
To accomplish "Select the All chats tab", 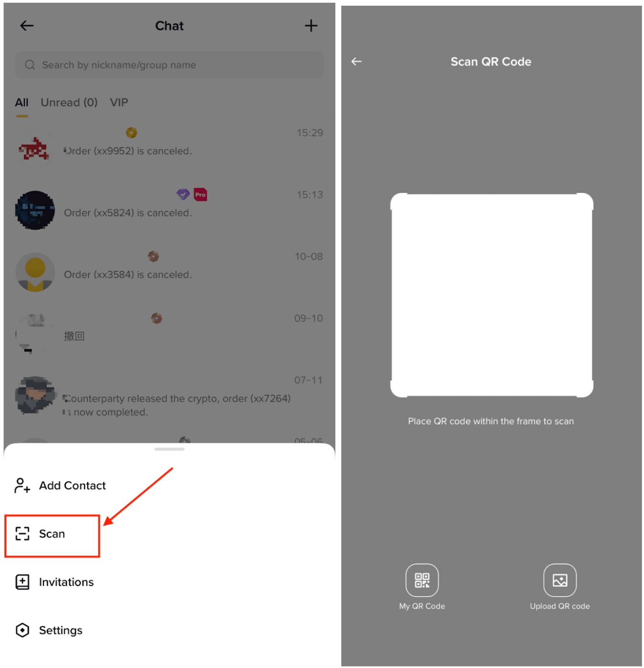I will (x=21, y=103).
